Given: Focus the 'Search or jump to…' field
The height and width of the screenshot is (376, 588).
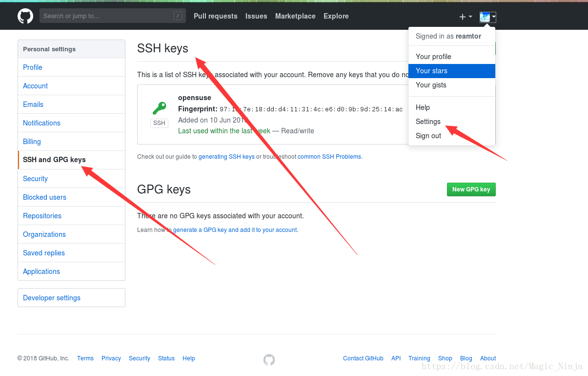Looking at the screenshot, I should click(113, 16).
